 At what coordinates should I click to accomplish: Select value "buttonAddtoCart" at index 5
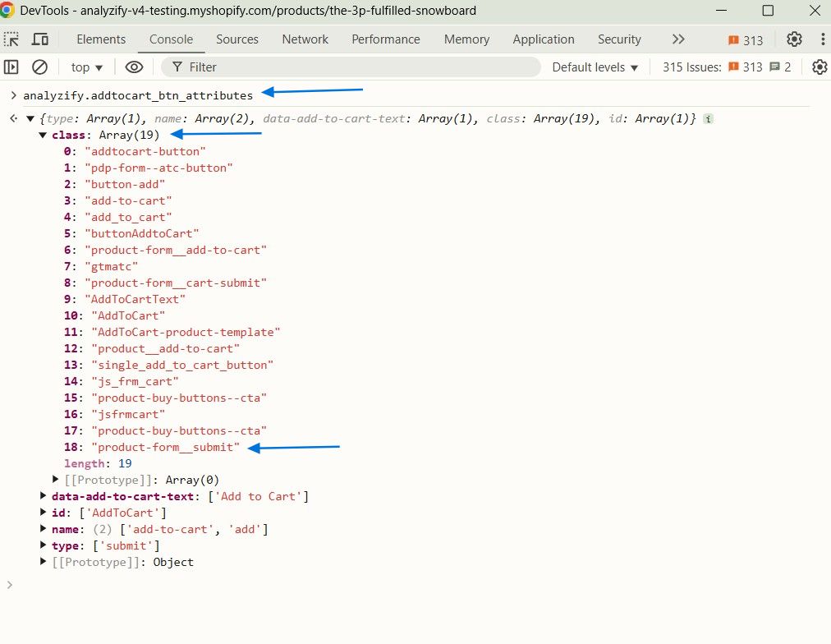pyautogui.click(x=141, y=234)
